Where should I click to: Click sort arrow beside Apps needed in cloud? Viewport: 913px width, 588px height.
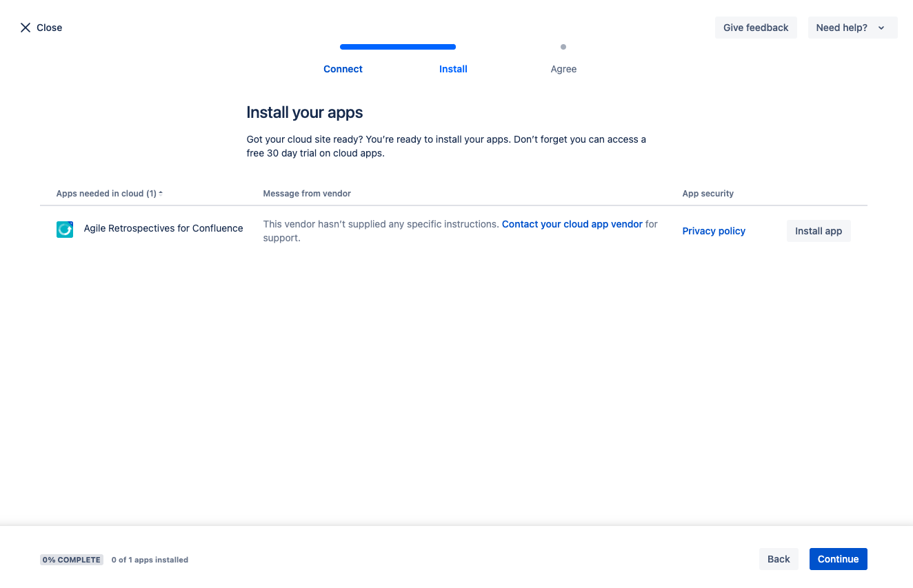pos(161,194)
